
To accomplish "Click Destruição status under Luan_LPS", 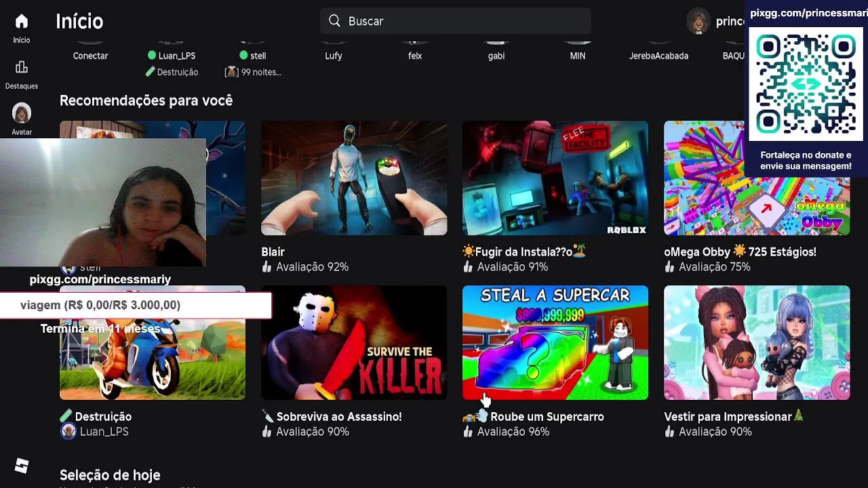I will (x=172, y=72).
